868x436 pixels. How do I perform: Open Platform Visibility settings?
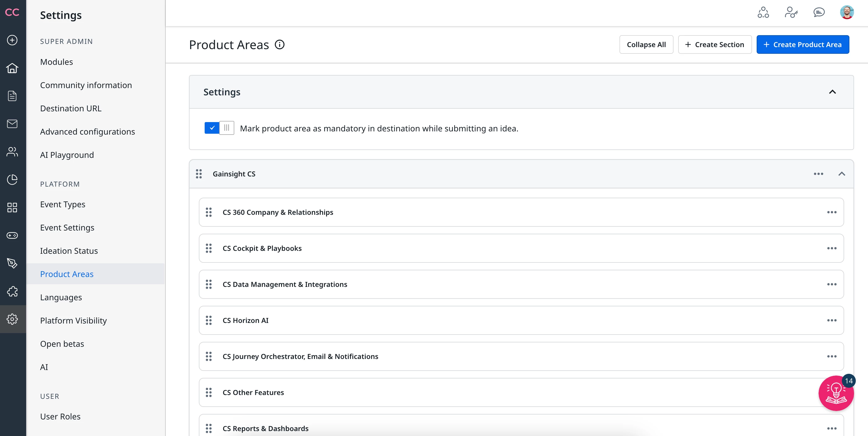[74, 321]
